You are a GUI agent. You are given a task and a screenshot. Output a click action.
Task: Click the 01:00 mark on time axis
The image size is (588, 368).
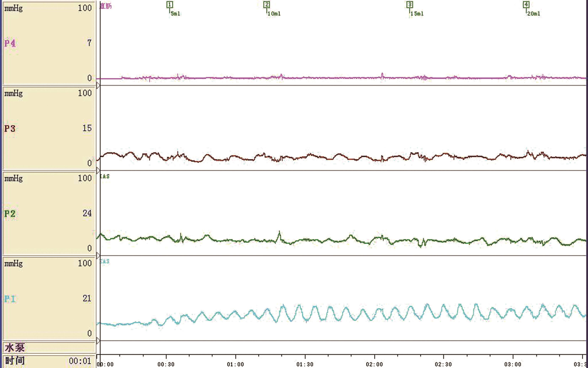[235, 364]
